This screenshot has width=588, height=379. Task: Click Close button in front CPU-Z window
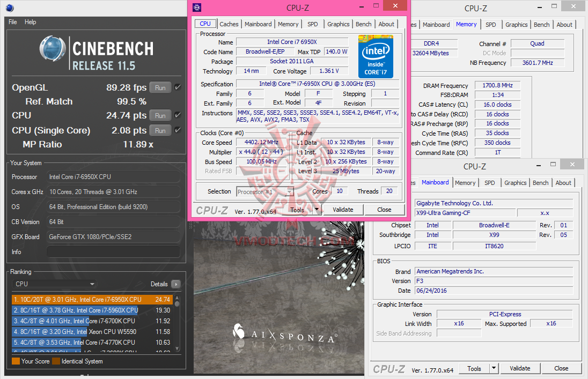pyautogui.click(x=384, y=210)
